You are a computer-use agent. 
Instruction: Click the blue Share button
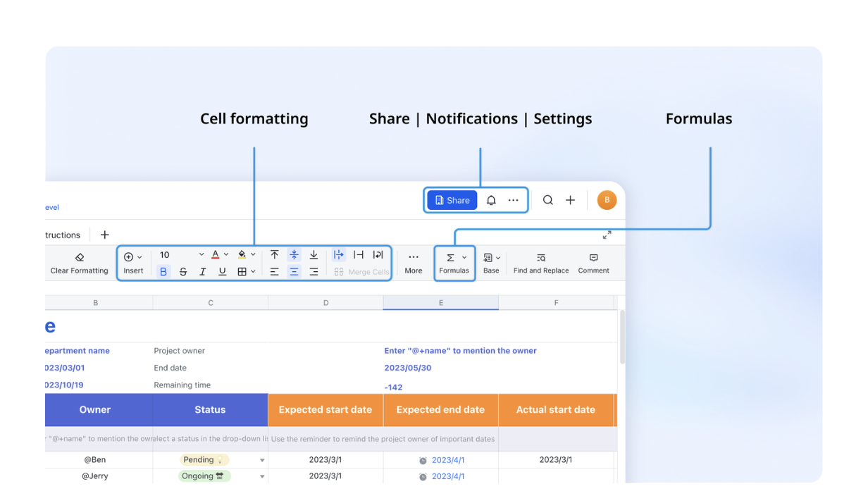pos(452,200)
